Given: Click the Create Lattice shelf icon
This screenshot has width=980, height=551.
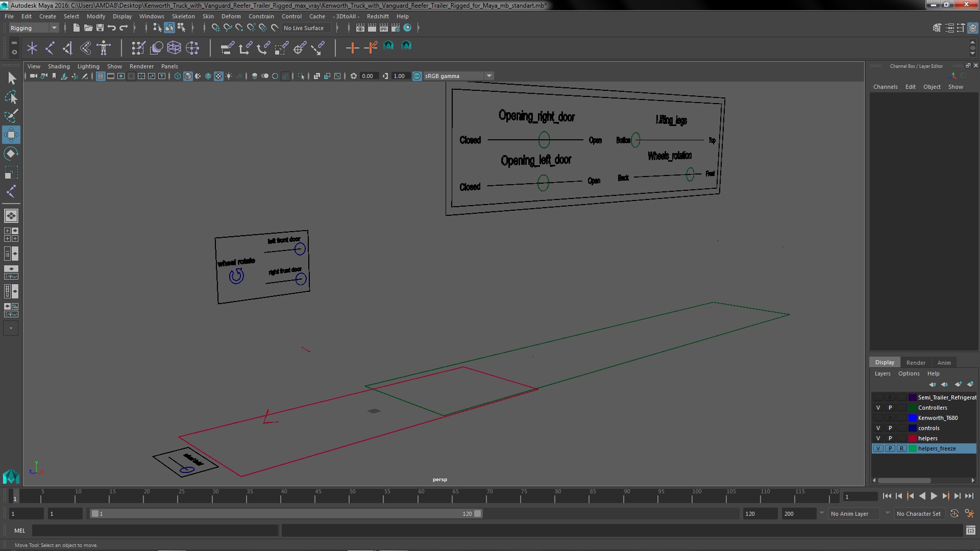Looking at the screenshot, I should coord(174,48).
